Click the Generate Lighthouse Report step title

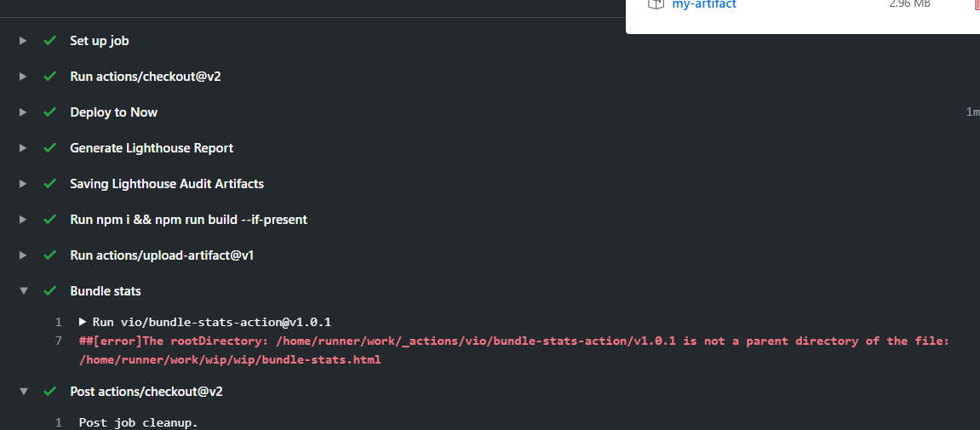[x=152, y=148]
